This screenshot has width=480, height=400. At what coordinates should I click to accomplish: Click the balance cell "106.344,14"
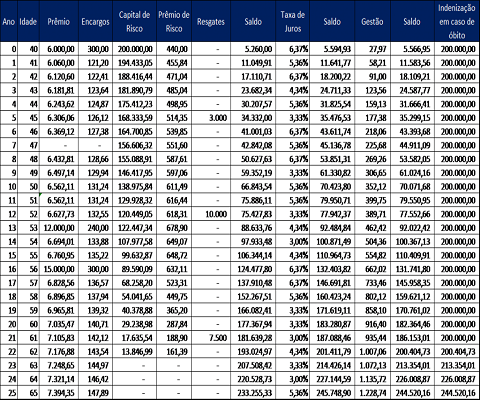tap(255, 255)
